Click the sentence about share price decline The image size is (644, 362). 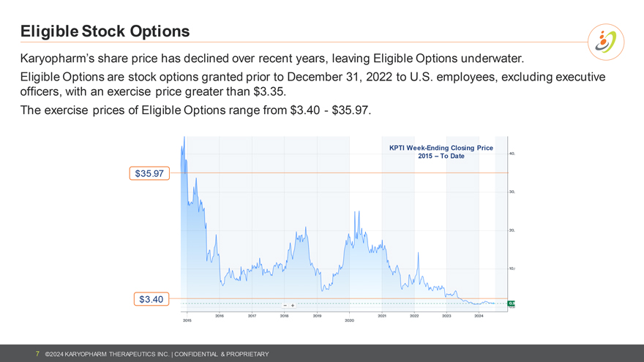click(x=273, y=58)
